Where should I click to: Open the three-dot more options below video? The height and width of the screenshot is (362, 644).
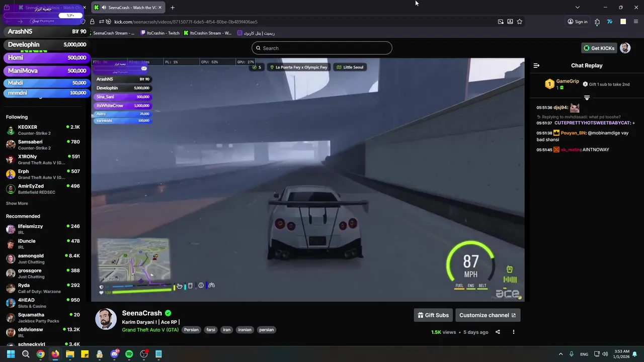point(514,332)
